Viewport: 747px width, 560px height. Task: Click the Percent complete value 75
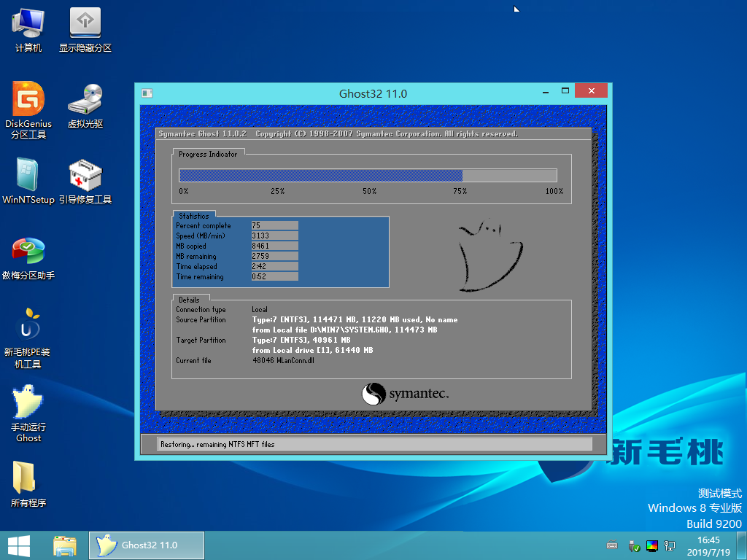click(275, 225)
